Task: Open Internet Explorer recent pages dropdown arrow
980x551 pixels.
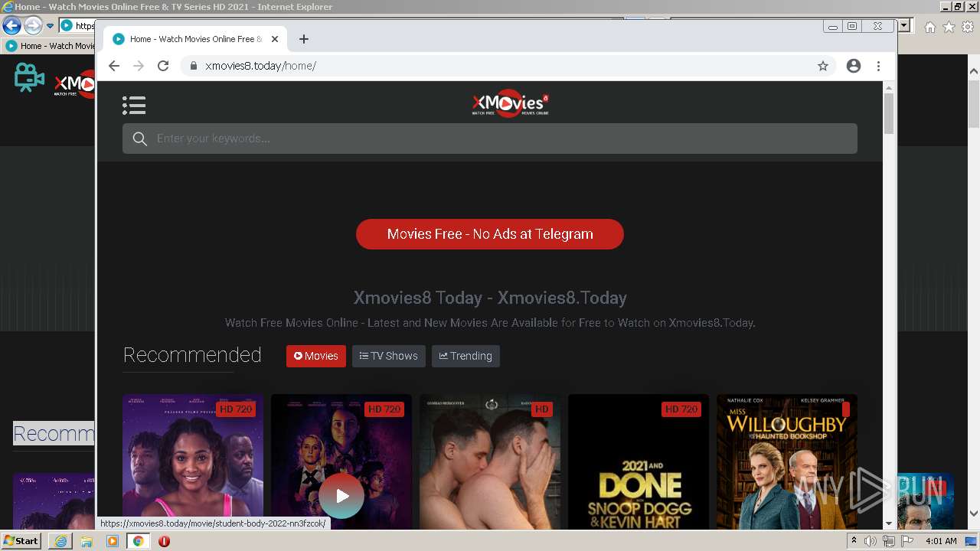Action: coord(50,26)
